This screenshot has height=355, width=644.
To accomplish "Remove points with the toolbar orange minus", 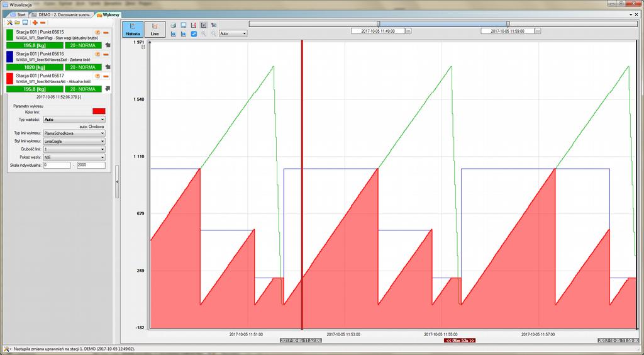I will point(43,23).
